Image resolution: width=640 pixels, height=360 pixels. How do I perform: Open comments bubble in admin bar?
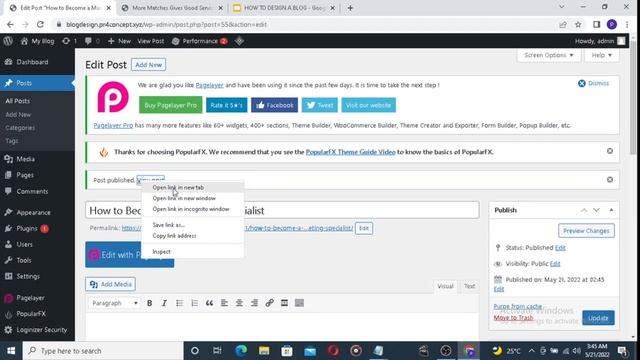pos(92,41)
